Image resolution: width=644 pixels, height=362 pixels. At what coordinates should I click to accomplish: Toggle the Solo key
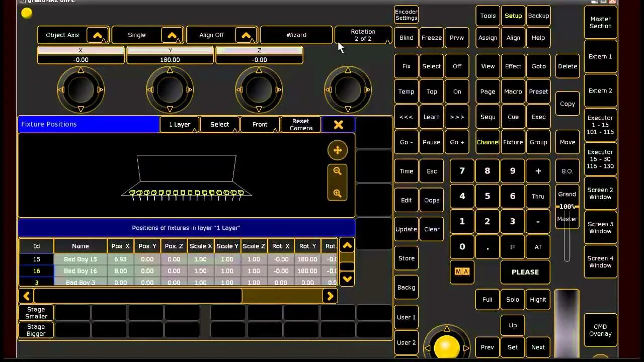(513, 300)
